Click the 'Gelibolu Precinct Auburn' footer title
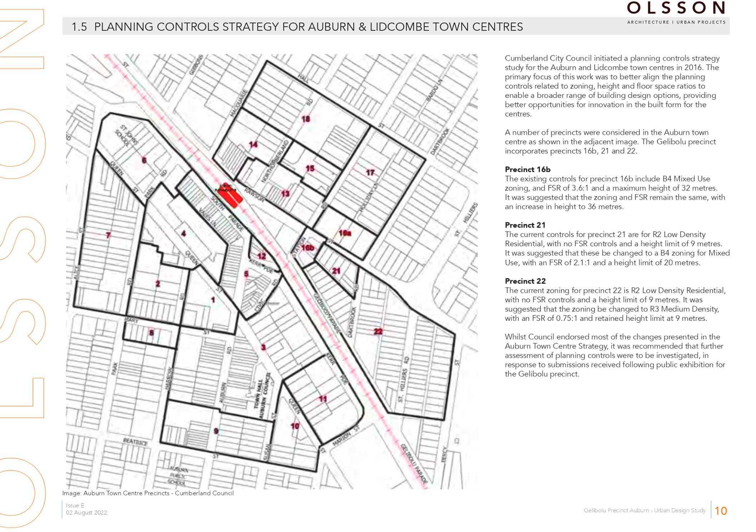 click(644, 510)
